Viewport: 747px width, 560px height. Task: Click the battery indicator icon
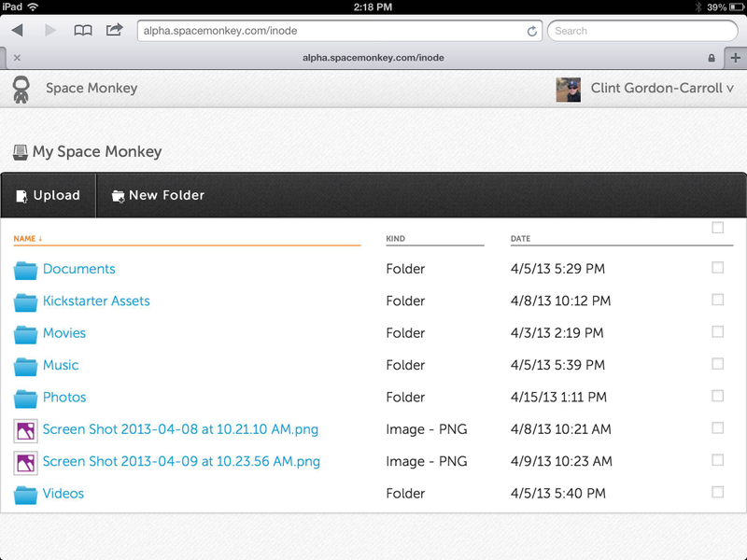coord(737,7)
